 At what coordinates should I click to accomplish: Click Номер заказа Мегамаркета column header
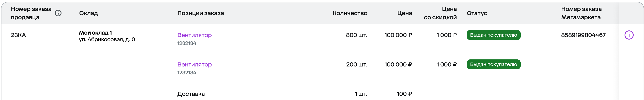(x=581, y=13)
